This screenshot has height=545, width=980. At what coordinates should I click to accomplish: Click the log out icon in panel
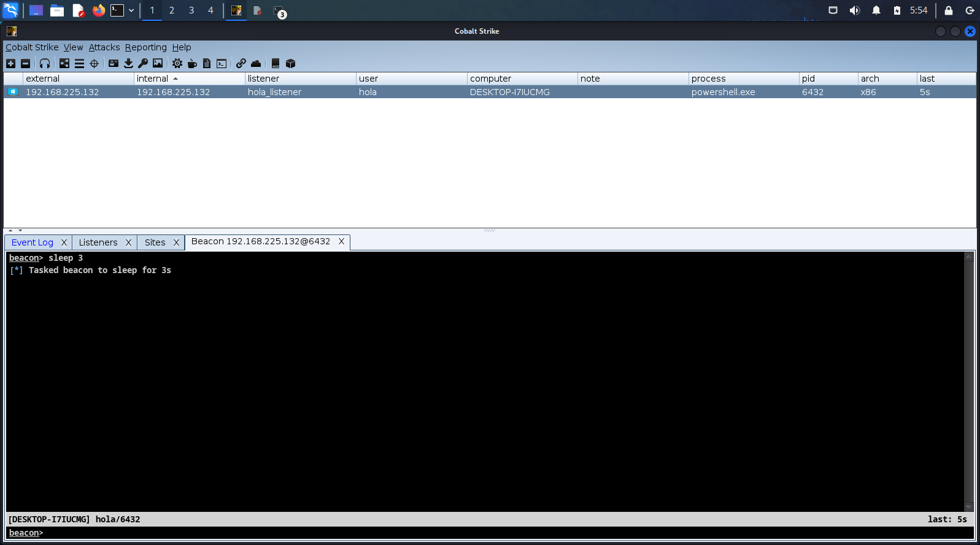tap(970, 10)
